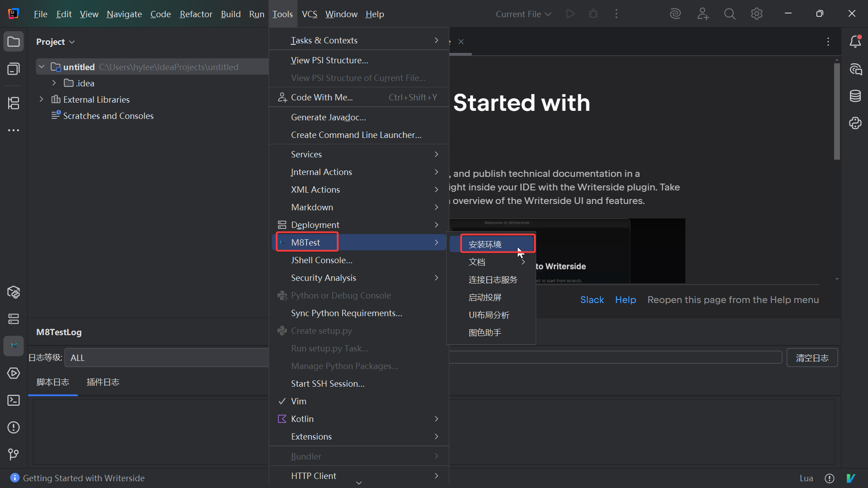
Task: Open the Refactor menu
Action: 196,14
